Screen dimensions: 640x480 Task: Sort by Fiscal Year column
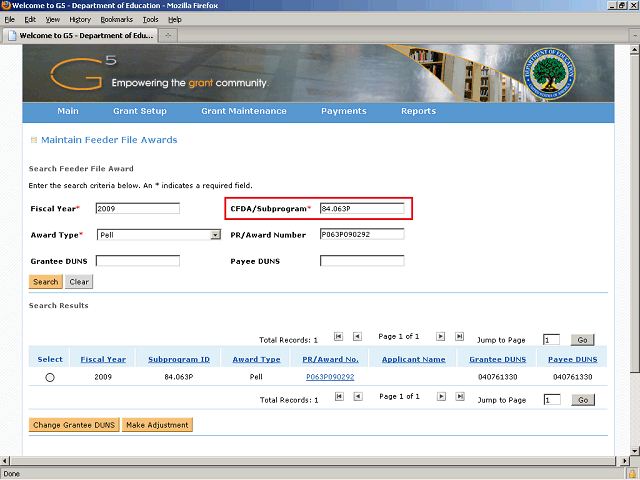[x=103, y=360]
